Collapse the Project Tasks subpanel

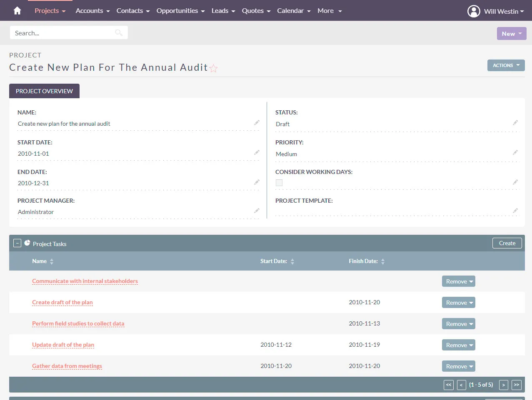pos(17,243)
